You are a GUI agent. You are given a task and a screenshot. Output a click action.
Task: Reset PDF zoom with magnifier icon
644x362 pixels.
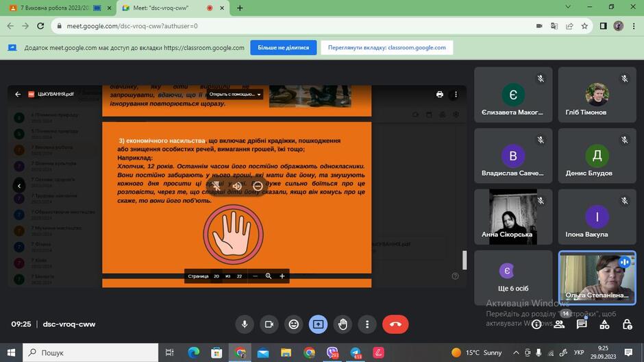(x=268, y=276)
